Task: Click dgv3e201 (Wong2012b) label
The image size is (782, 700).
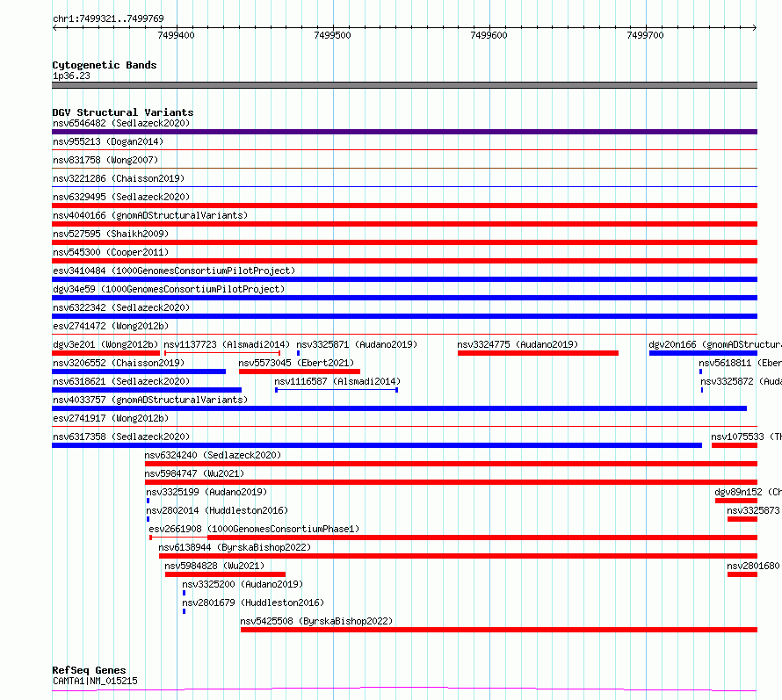Action: point(105,344)
